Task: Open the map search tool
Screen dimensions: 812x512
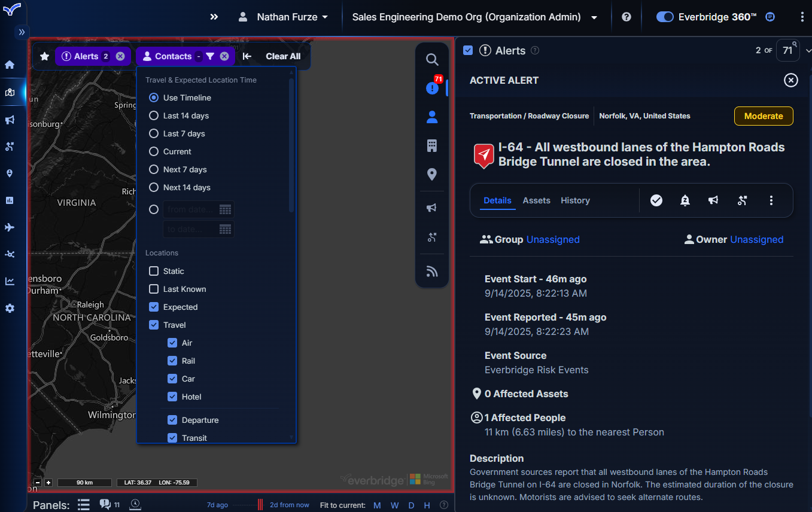Action: 431,59
